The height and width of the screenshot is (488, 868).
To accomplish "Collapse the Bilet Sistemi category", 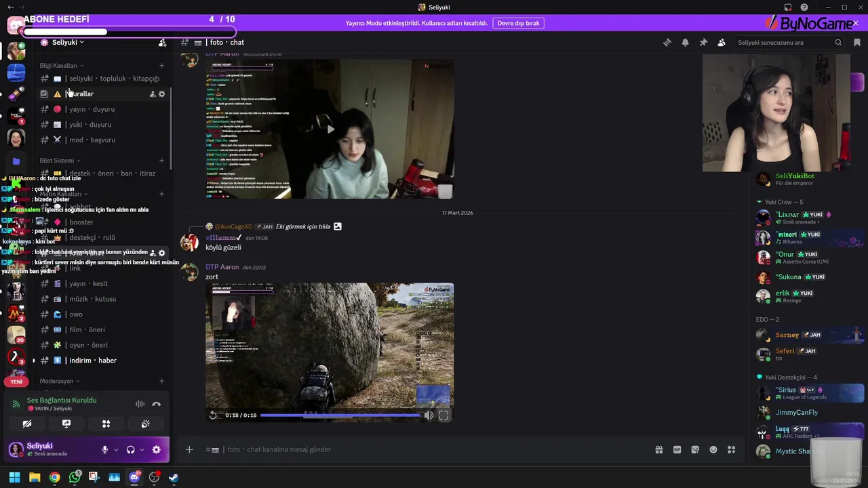I will pos(60,161).
